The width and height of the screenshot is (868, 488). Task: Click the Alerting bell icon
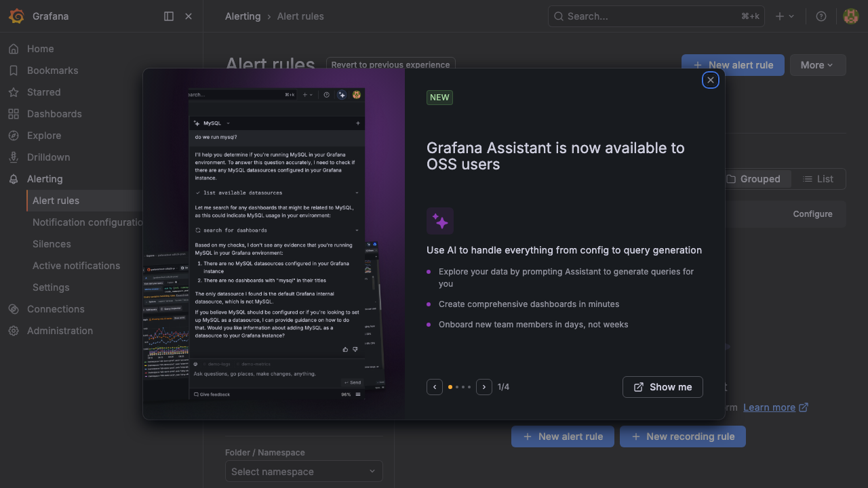coord(14,179)
